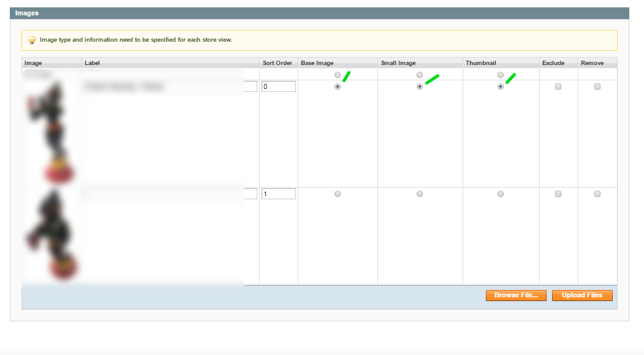
Task: Select Small Image radio for the first product
Action: click(x=420, y=86)
